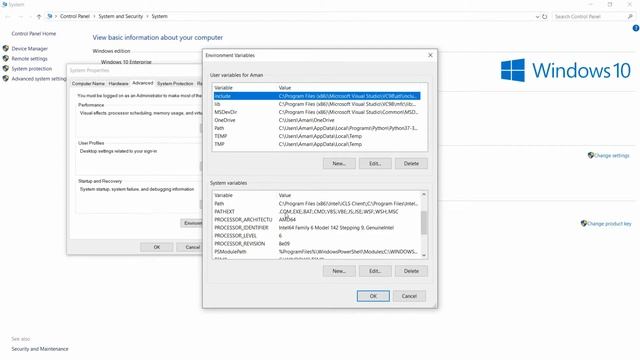The image size is (640, 360).
Task: Click into Search Control Panel field
Action: (x=590, y=16)
